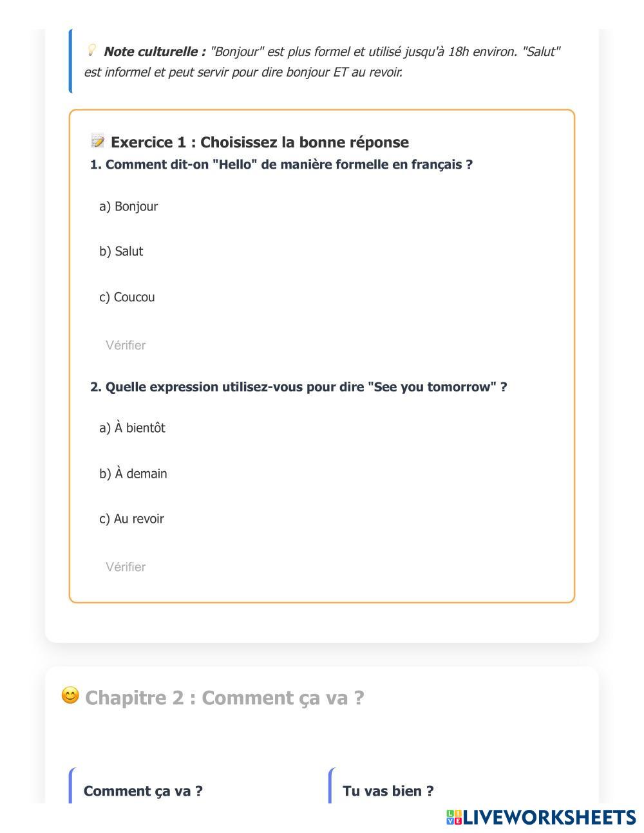Click the notepad icon beside Exercice 1
The height and width of the screenshot is (833, 644).
[x=98, y=141]
